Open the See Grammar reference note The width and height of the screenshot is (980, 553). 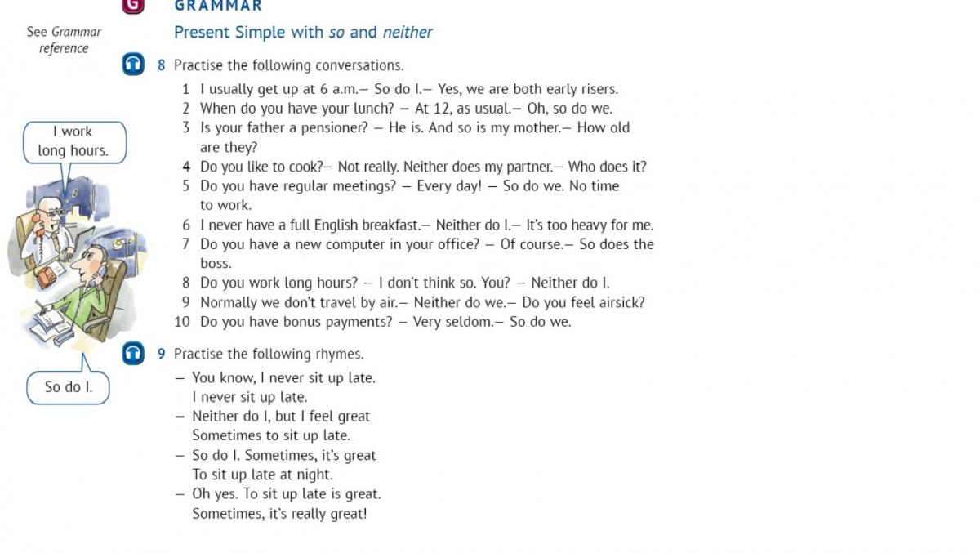(x=64, y=40)
